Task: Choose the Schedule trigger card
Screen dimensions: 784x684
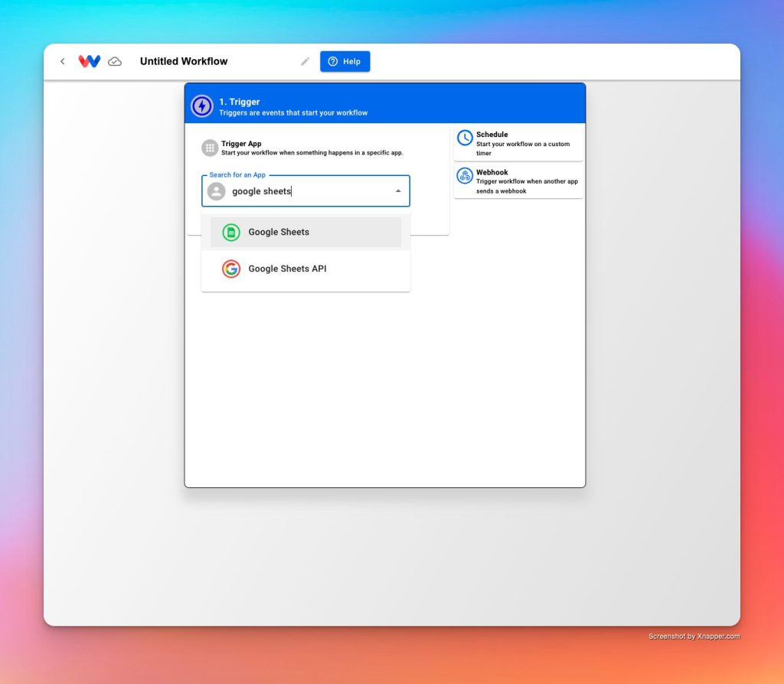Action: pos(518,143)
